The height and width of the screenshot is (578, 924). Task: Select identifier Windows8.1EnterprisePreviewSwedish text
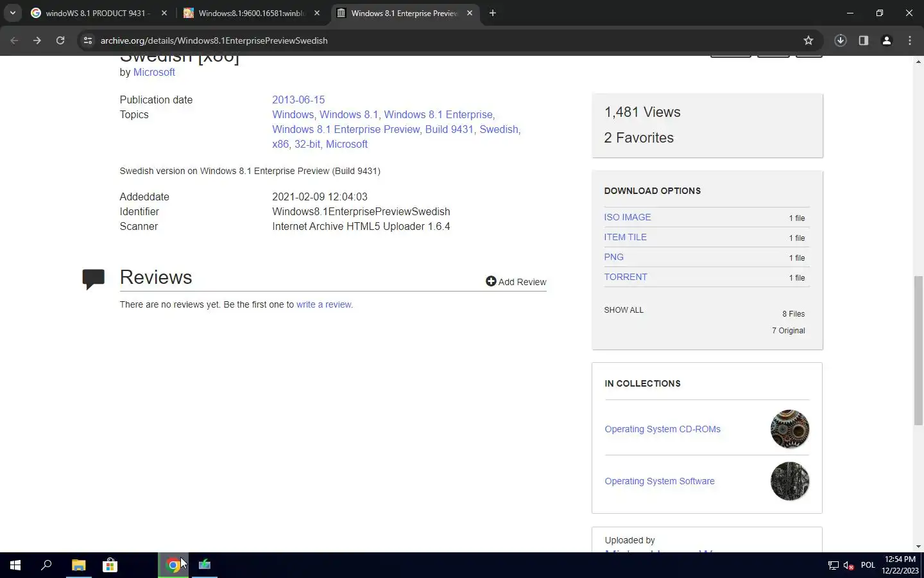click(361, 211)
